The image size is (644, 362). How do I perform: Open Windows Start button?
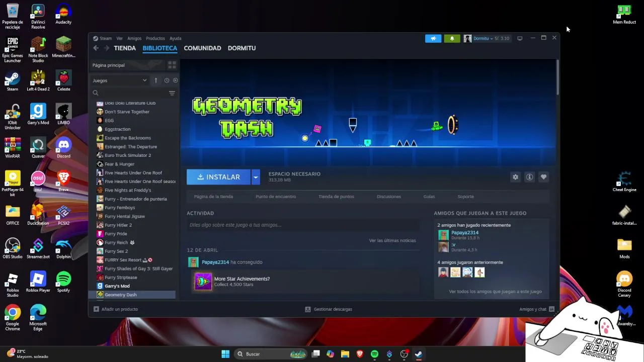225,354
